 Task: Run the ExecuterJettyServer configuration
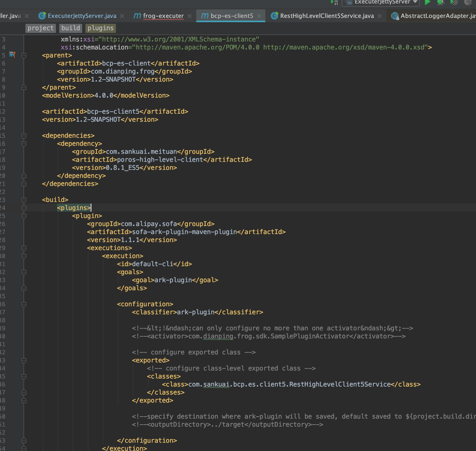[428, 3]
